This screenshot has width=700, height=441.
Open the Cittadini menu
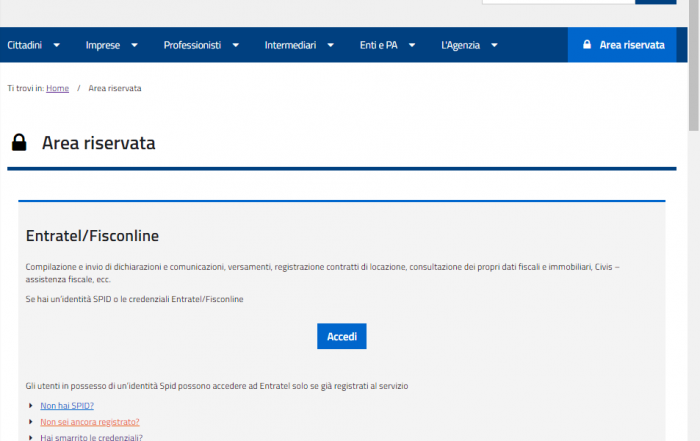[25, 45]
